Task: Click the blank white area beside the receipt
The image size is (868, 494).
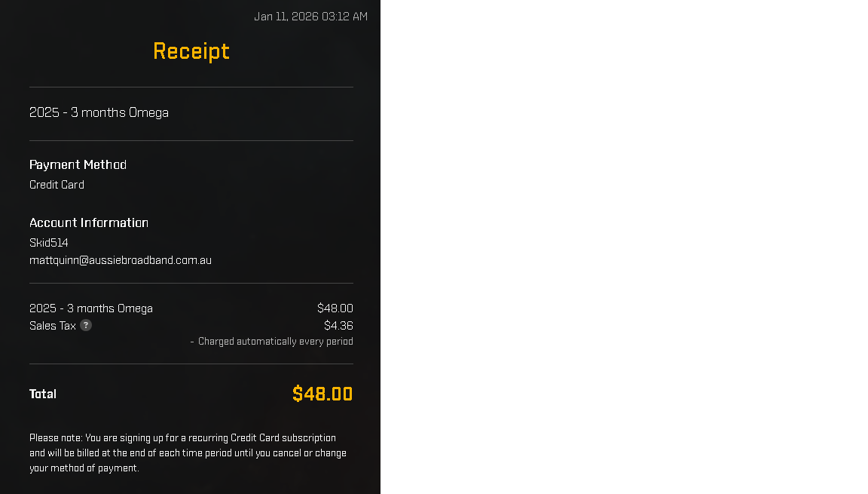Action: coord(624,247)
